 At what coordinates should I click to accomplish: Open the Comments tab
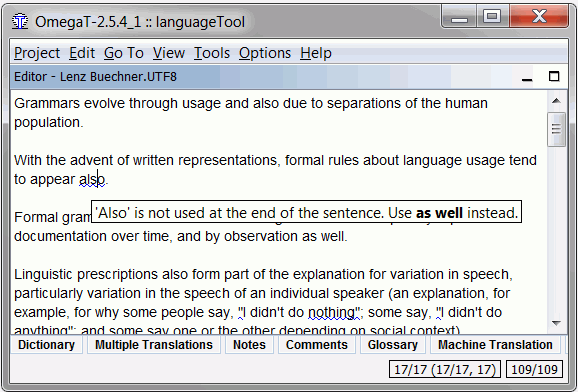[317, 345]
